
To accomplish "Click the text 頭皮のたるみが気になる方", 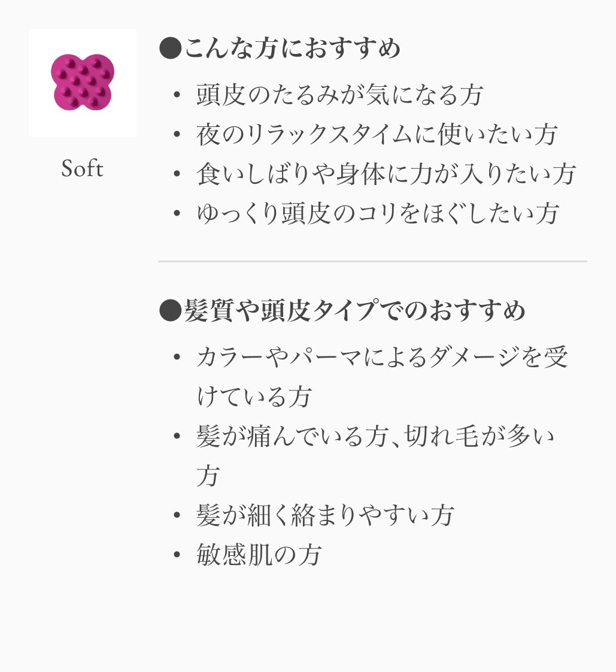I will pos(340,95).
